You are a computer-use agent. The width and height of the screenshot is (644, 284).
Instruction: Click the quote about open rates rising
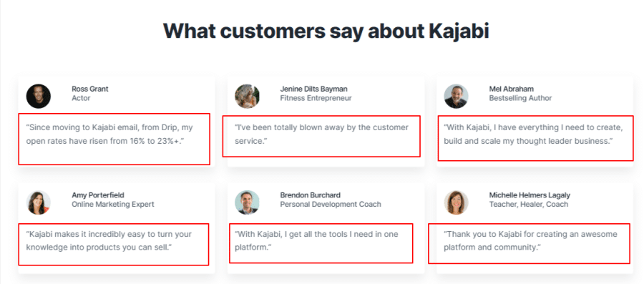coord(109,134)
